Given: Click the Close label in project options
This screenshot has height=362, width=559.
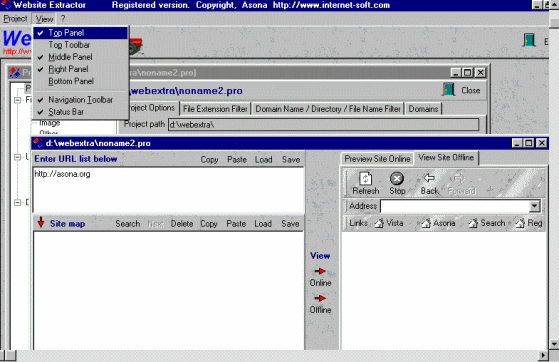Looking at the screenshot, I should pyautogui.click(x=471, y=91).
